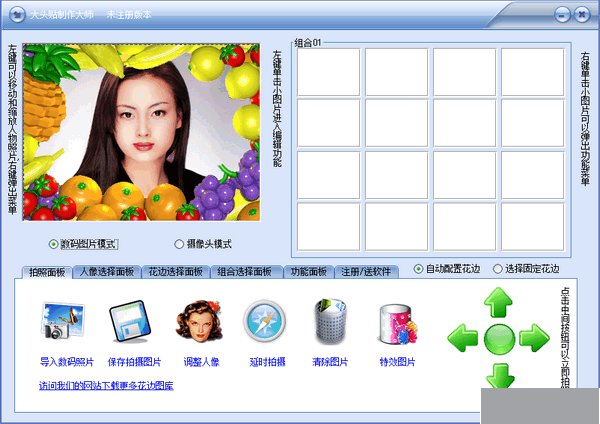
Task: Click the app logo in title bar
Action: [17, 15]
